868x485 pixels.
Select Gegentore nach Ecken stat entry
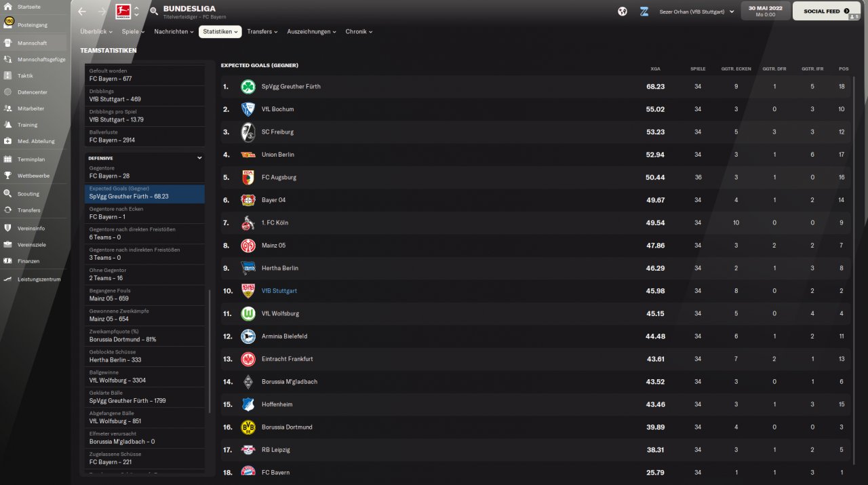coord(144,213)
